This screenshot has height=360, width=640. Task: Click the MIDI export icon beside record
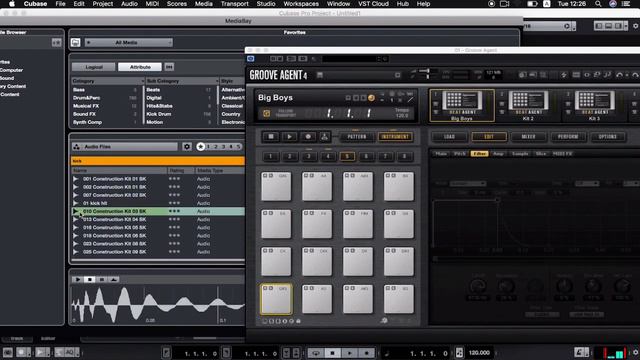[x=324, y=137]
